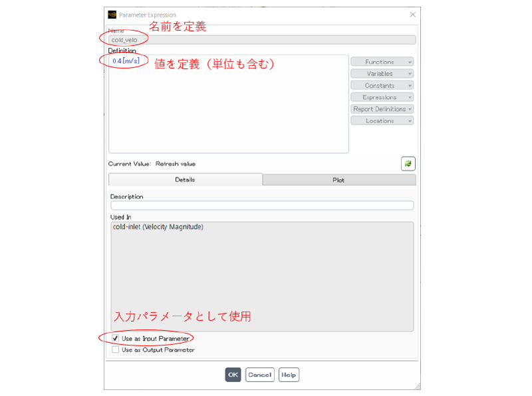The height and width of the screenshot is (396, 532).
Task: Open the Constants dropdown
Action: [382, 85]
